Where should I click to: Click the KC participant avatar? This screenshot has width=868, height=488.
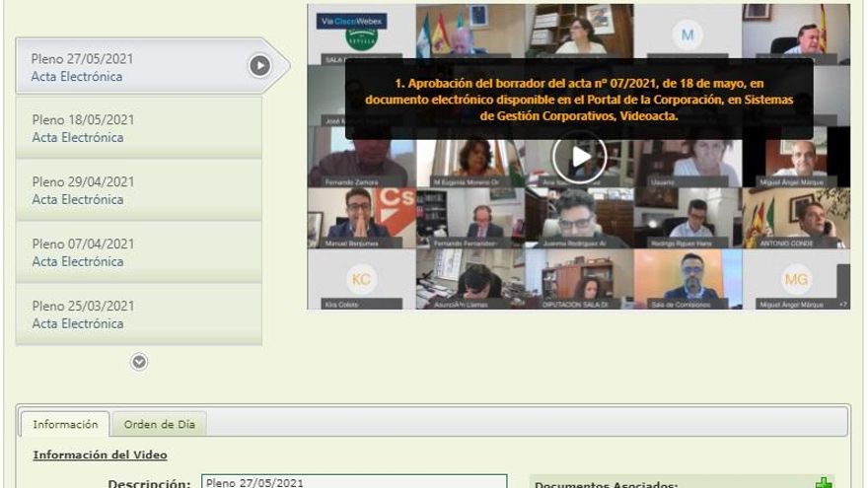361,279
